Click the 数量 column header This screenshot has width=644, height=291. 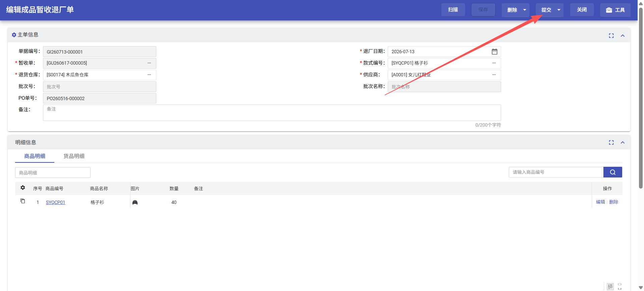click(174, 189)
